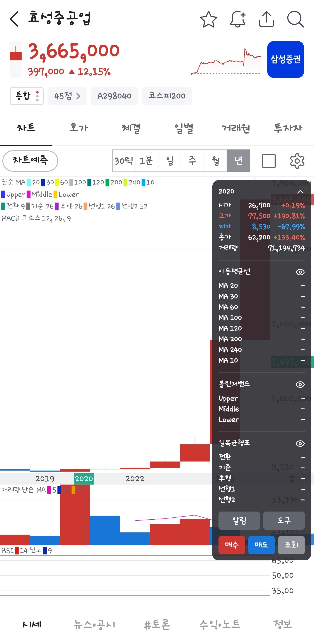Select the 월 monthly chart interval

[215, 161]
